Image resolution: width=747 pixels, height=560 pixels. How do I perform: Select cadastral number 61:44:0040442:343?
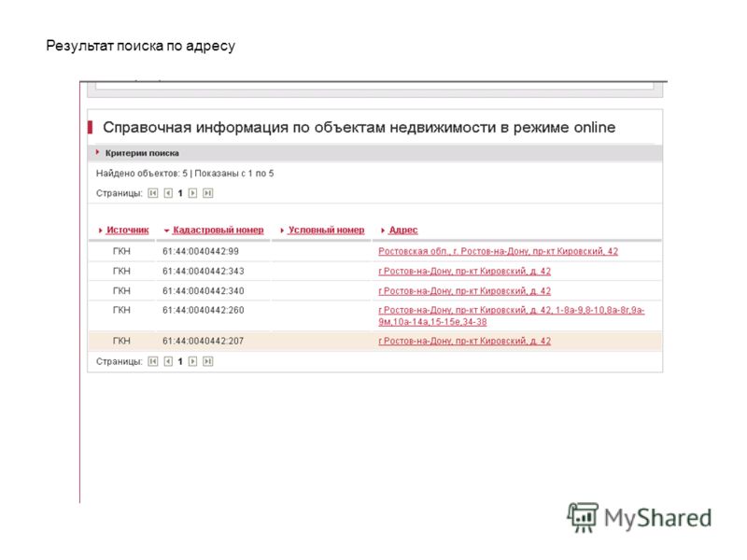[204, 271]
